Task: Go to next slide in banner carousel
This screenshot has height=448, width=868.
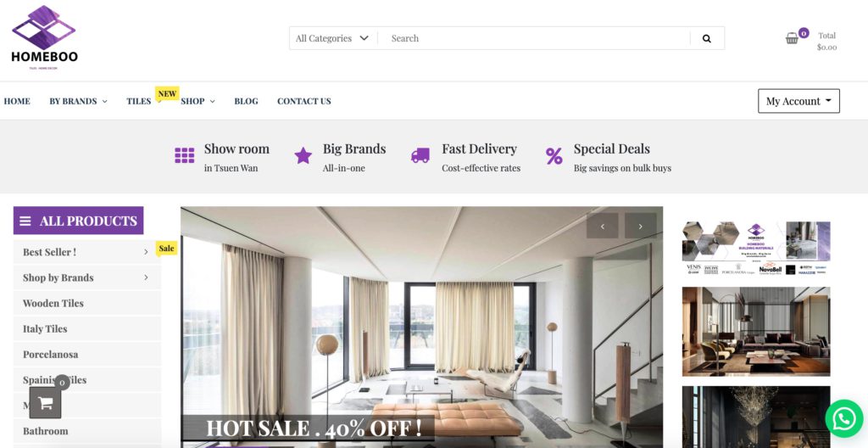Action: (641, 227)
